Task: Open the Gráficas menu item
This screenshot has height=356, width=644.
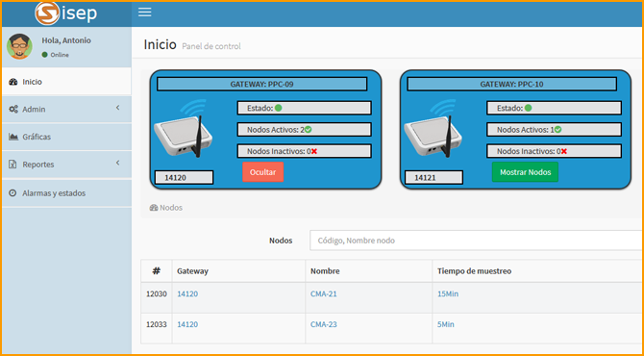Action: [66, 137]
